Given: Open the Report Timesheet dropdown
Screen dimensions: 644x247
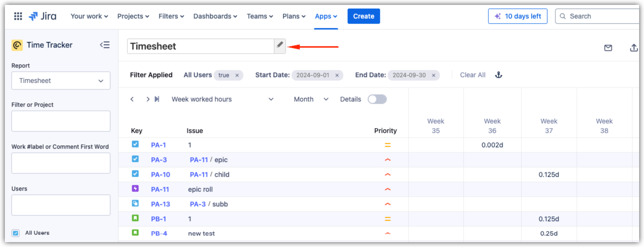Looking at the screenshot, I should [61, 80].
